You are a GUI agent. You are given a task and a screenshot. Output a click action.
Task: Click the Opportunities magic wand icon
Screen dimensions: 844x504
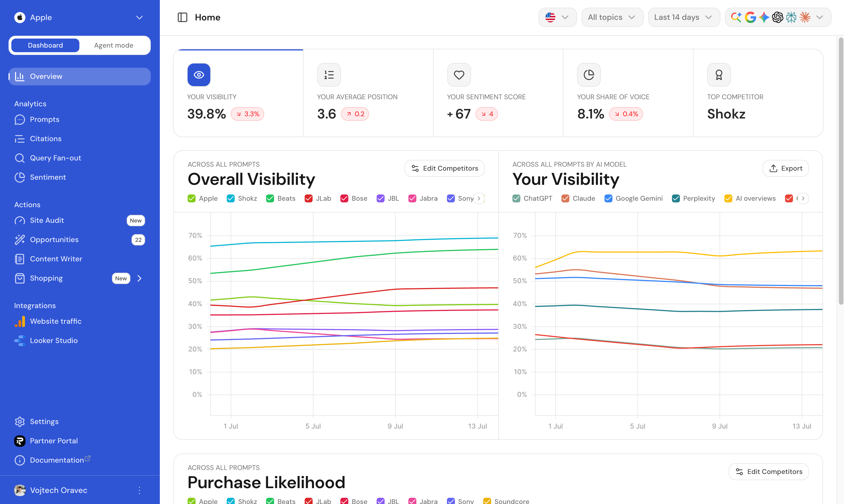(x=20, y=240)
